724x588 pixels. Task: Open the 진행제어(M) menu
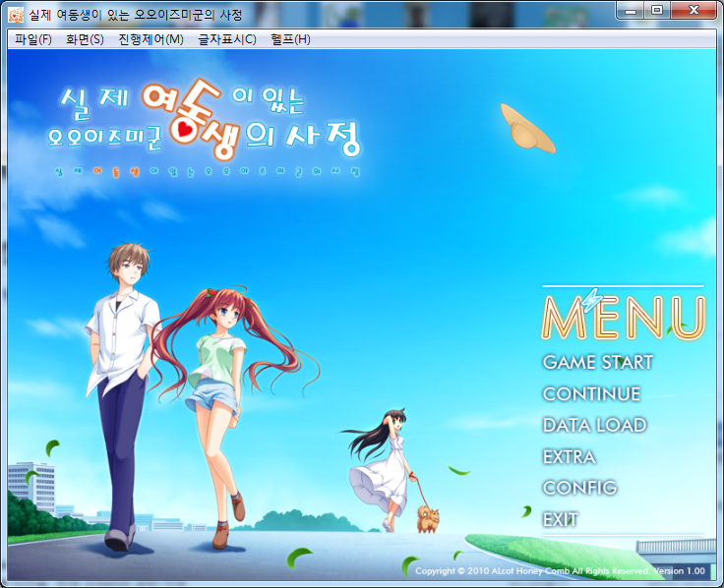point(151,39)
